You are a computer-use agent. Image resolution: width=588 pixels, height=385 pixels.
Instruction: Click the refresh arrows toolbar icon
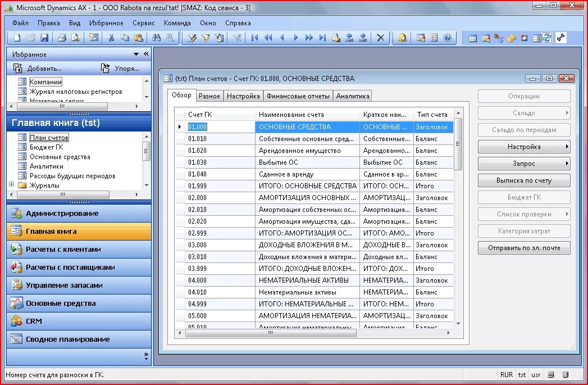[547, 38]
